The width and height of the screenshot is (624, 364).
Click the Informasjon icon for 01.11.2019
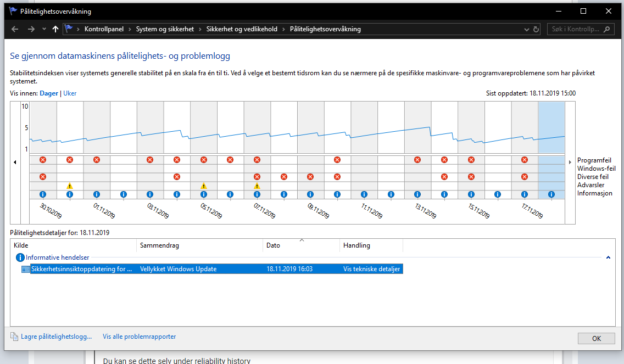click(97, 194)
